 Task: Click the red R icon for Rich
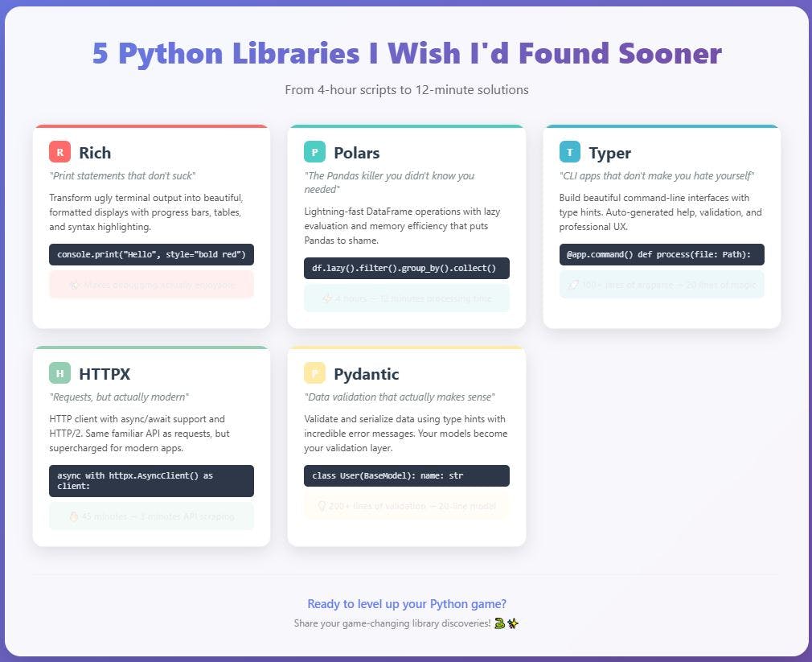(x=59, y=152)
